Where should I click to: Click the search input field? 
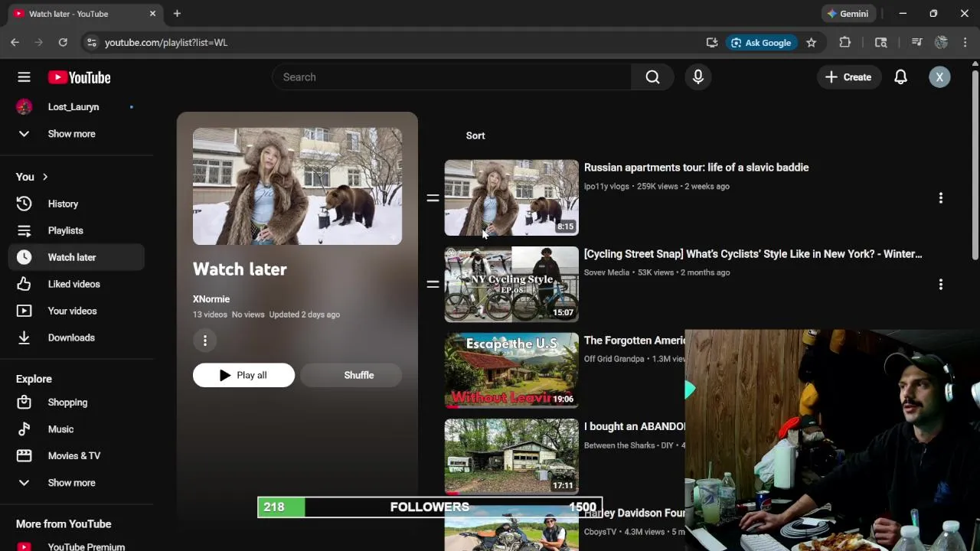coord(452,77)
